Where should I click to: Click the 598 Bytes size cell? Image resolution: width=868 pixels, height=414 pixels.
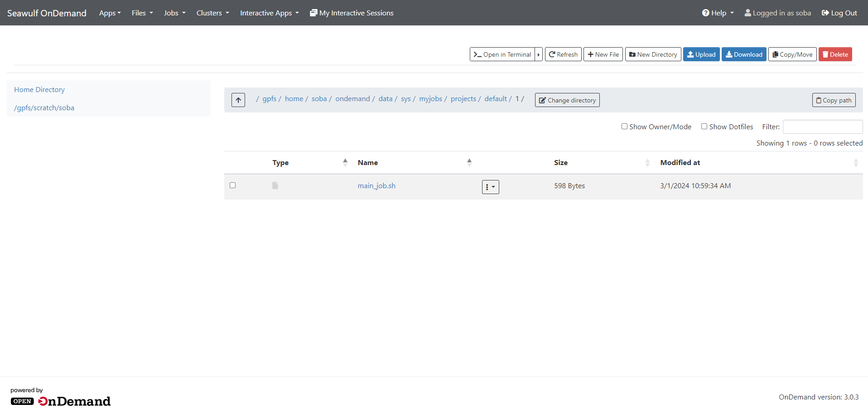[x=569, y=185]
